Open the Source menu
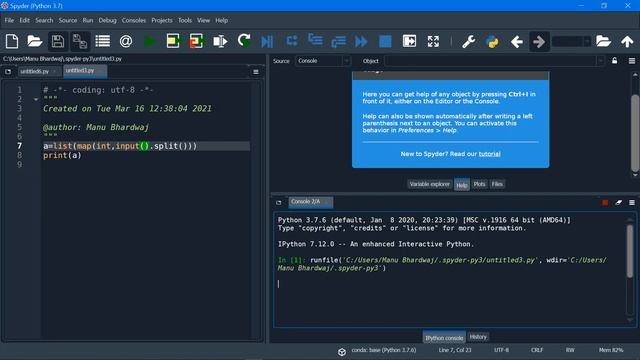Image resolution: width=640 pixels, height=360 pixels. (x=68, y=20)
